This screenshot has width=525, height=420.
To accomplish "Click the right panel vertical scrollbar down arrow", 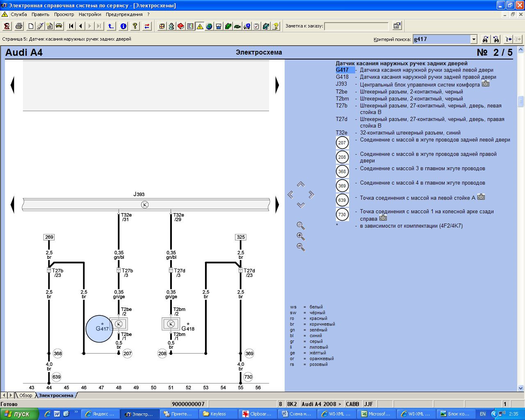I will [x=521, y=388].
